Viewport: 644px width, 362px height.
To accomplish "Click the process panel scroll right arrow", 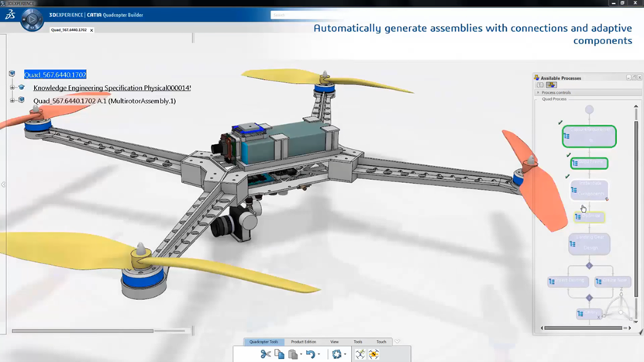I will (x=629, y=328).
